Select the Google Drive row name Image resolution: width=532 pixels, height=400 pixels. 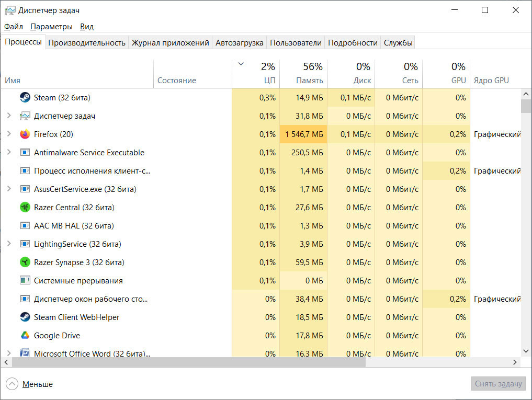[x=57, y=336]
